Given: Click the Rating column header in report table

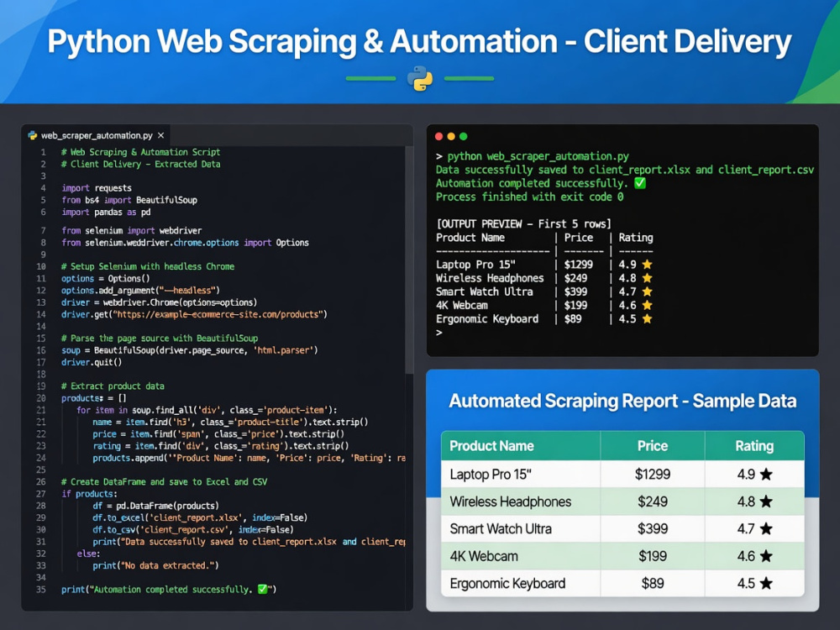Looking at the screenshot, I should [754, 446].
